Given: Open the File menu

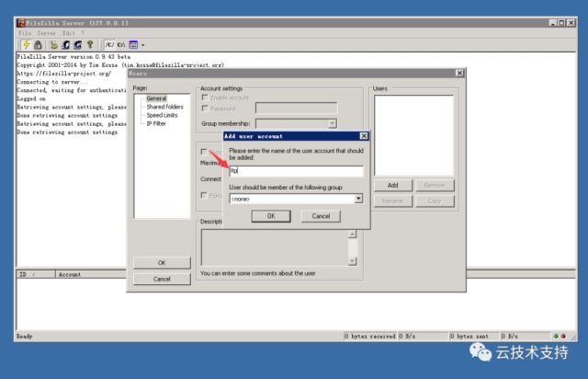Looking at the screenshot, I should [25, 33].
